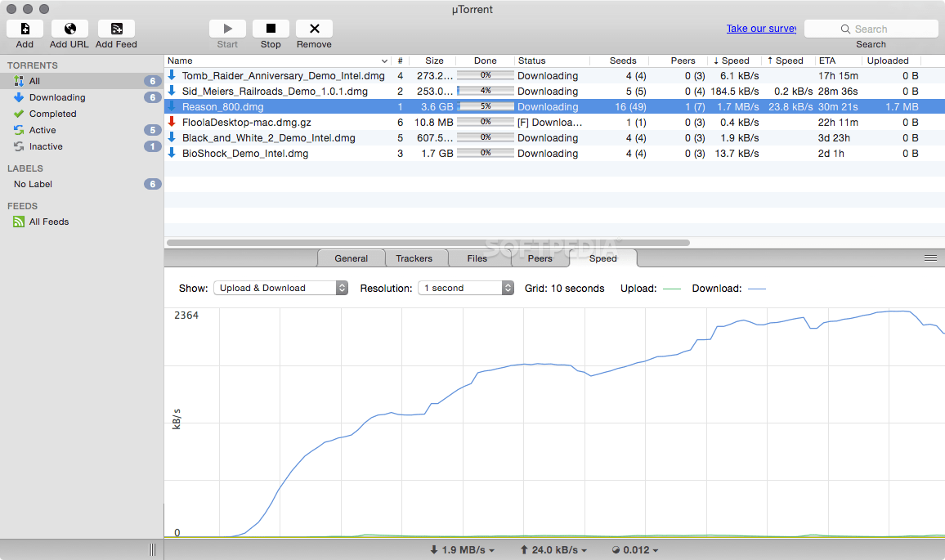
Task: Click the sidebar resize handle icon
Action: click(152, 549)
